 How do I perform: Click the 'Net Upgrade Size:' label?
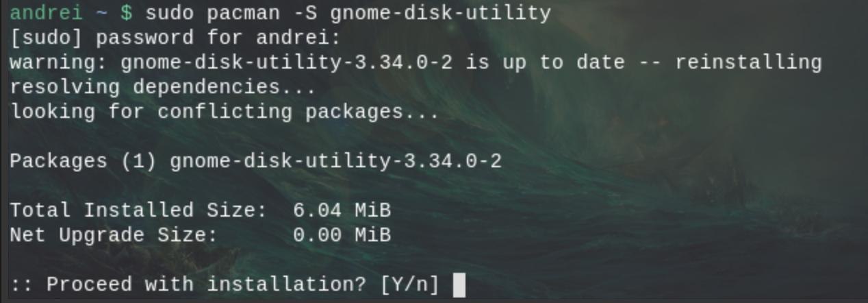(x=114, y=235)
